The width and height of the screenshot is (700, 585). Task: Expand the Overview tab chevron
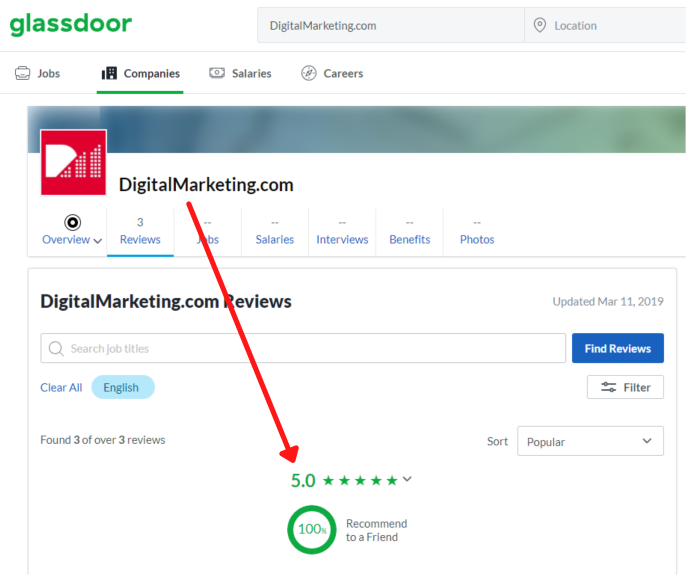(98, 241)
